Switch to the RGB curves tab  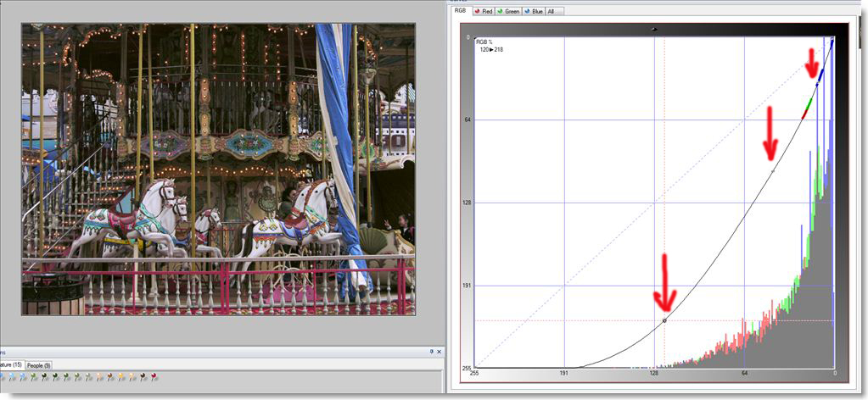point(461,11)
